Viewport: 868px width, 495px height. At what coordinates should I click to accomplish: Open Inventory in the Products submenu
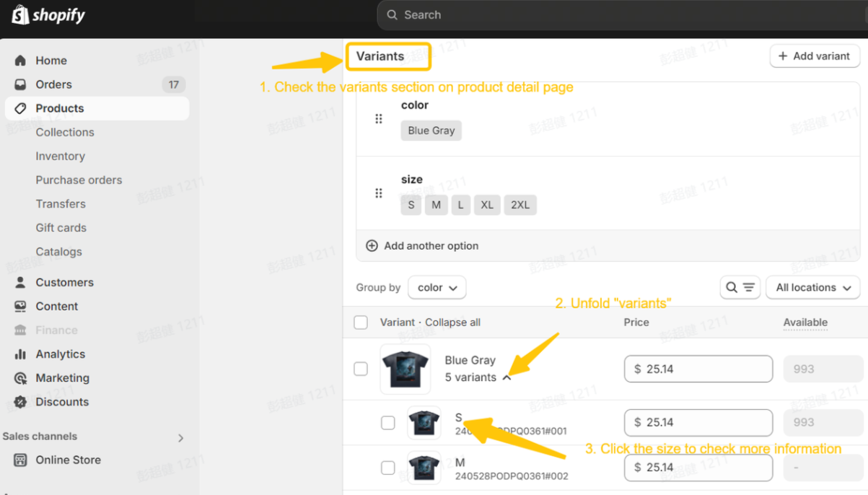tap(61, 156)
